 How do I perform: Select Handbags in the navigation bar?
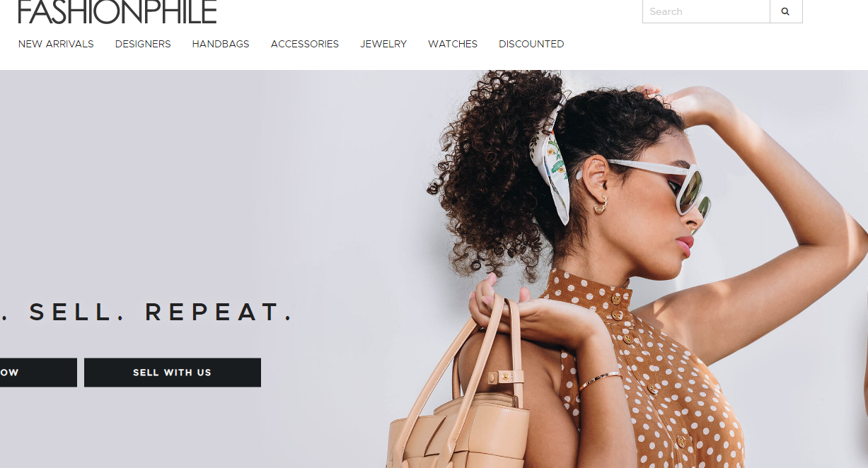(221, 44)
